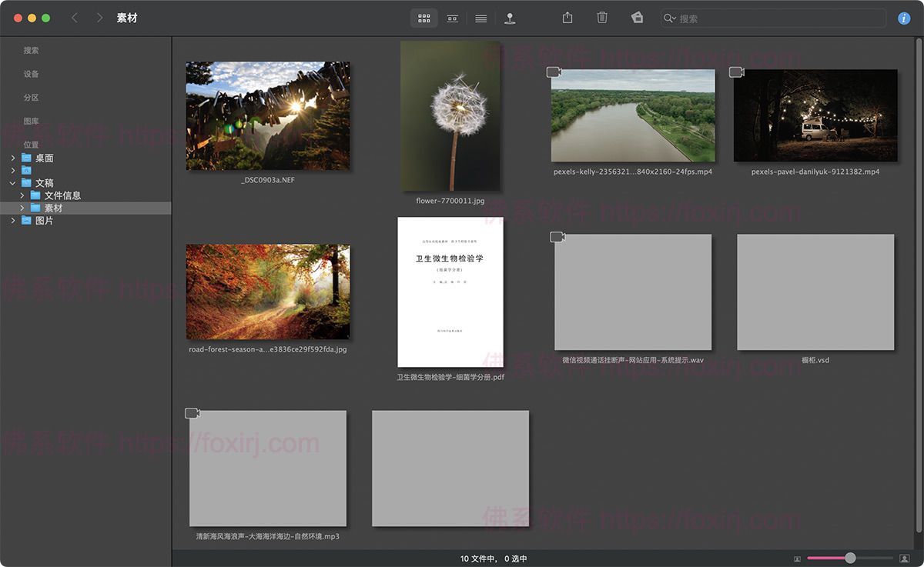Click the small thumbnail size icon
Image resolution: width=924 pixels, height=567 pixels.
coord(797,559)
